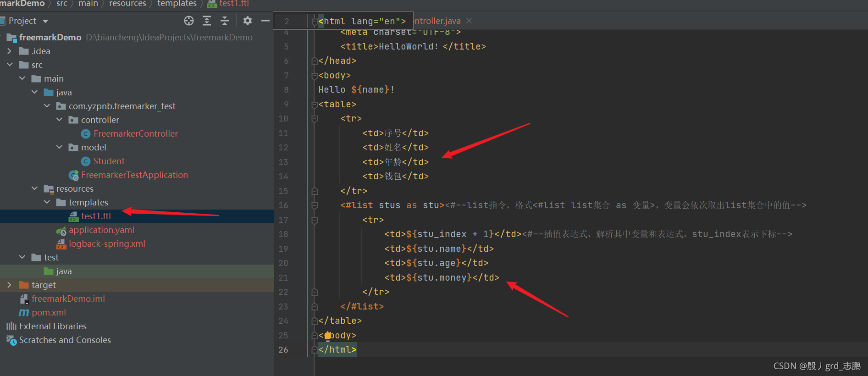
Task: Place cursor on 'Hello ${name}!' line
Action: [x=356, y=89]
